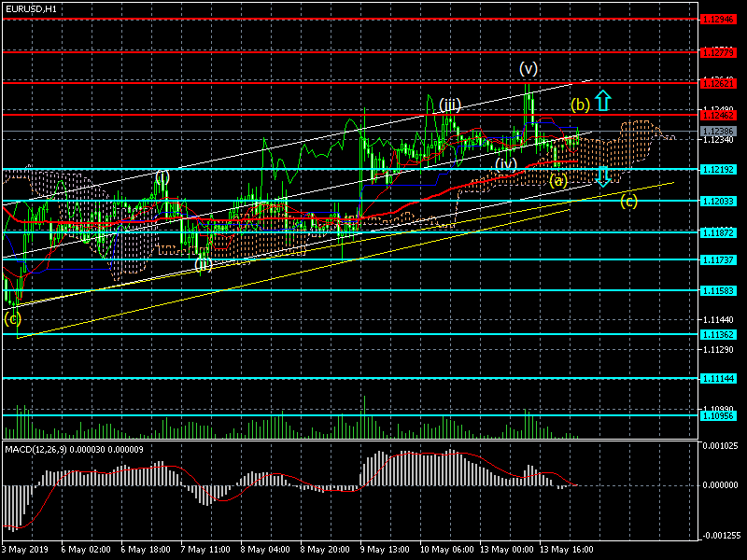Click the cyan down arrow near wave (a)
This screenshot has width=747, height=560.
pyautogui.click(x=603, y=175)
